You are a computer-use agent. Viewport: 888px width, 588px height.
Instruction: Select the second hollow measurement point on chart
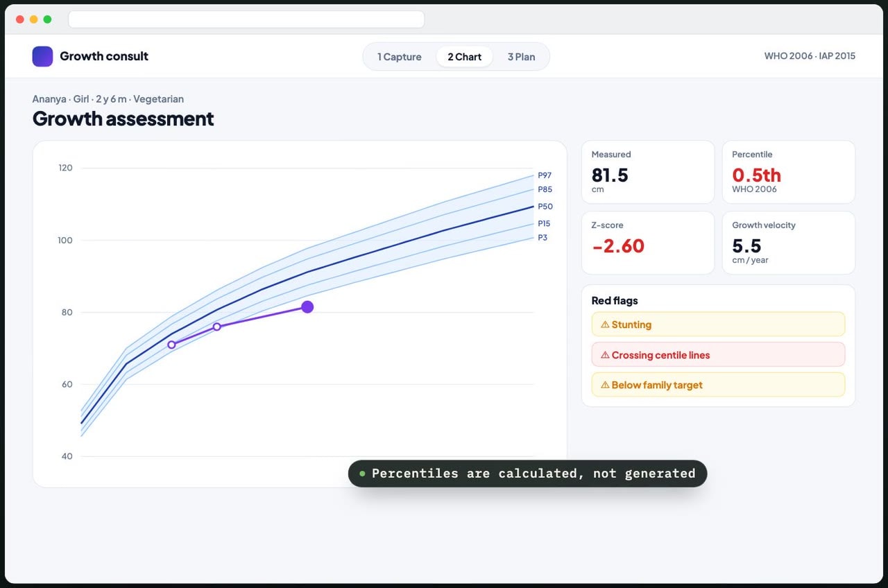pyautogui.click(x=216, y=327)
